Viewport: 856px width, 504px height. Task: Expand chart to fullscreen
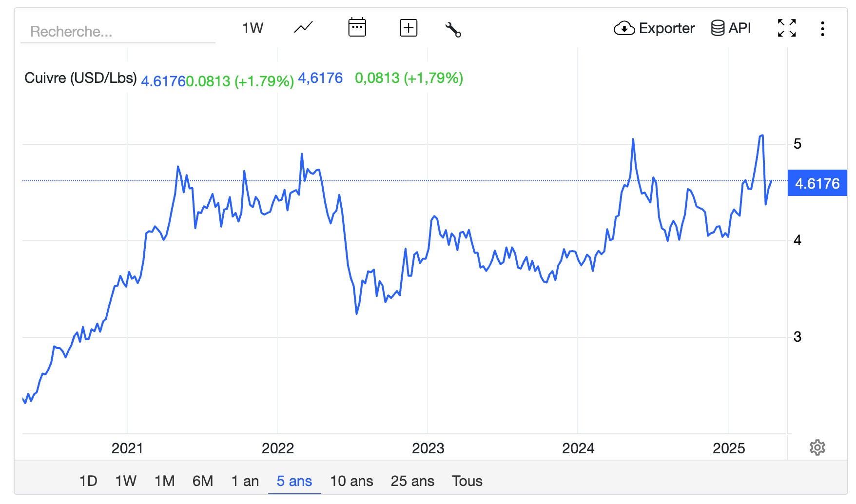click(x=787, y=28)
